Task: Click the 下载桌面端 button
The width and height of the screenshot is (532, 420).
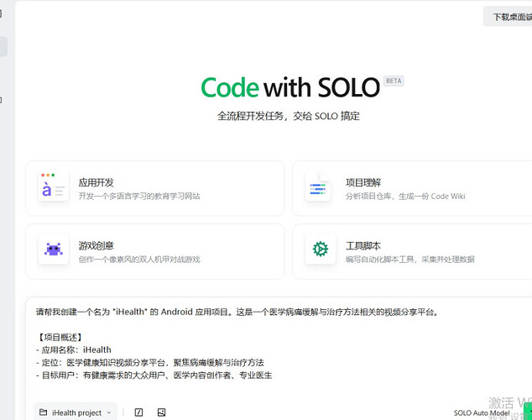Action: point(508,16)
